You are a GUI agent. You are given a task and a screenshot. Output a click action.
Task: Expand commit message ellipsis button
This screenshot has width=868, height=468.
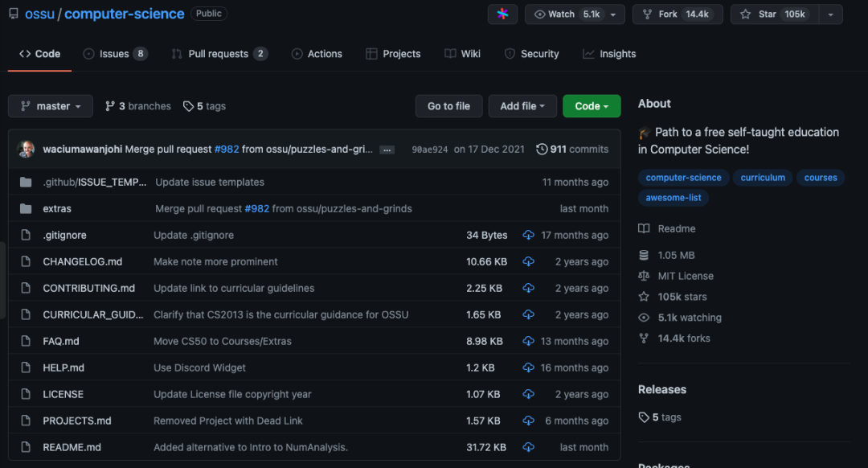click(387, 150)
